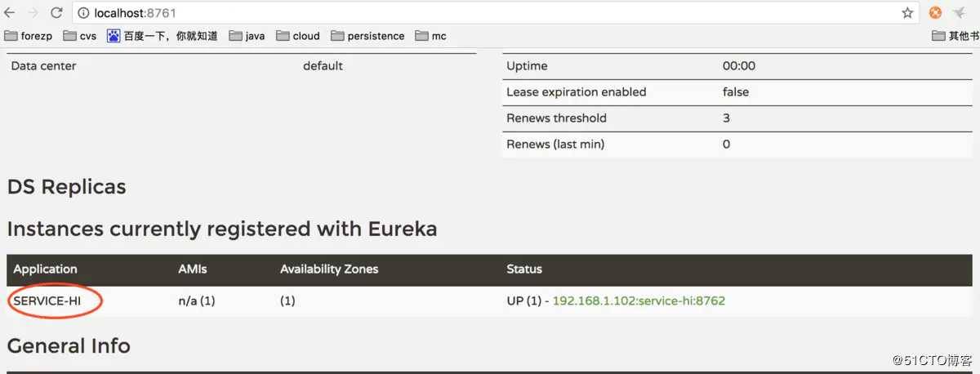Open the cloud bookmark folder
The height and width of the screenshot is (374, 980).
pyautogui.click(x=298, y=36)
